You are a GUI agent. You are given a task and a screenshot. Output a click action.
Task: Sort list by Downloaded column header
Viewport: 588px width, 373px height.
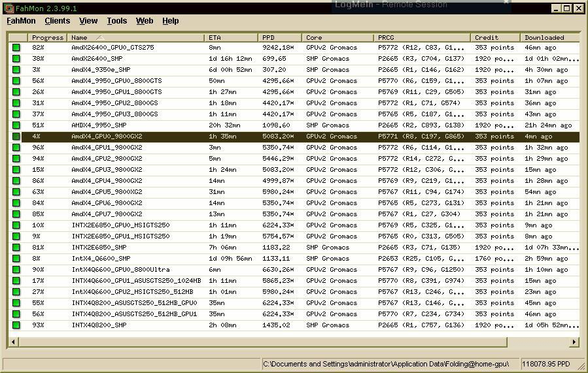[550, 37]
